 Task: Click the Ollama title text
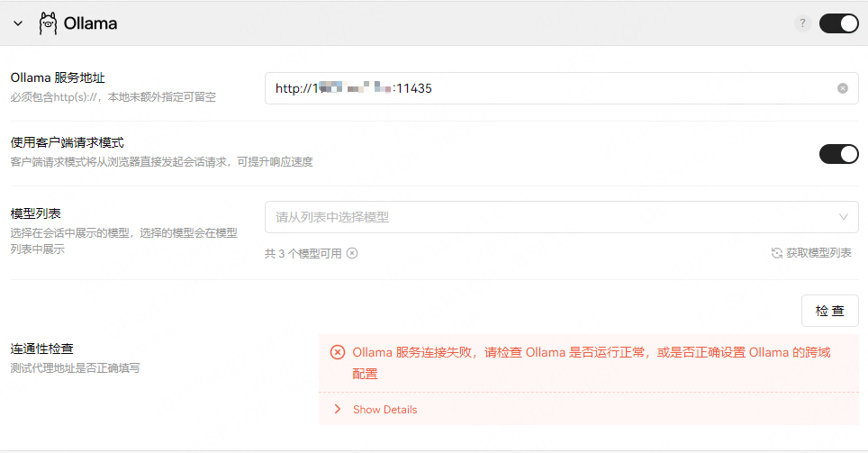90,23
